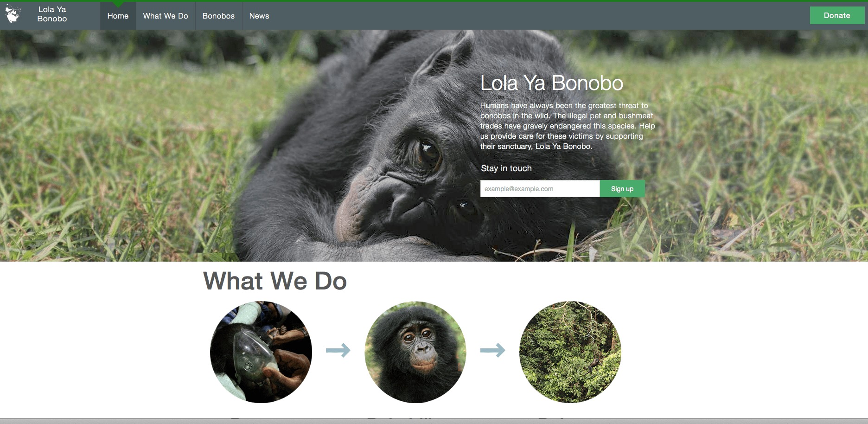Go to What We Do menu item
Image resolution: width=868 pixels, height=424 pixels.
coord(166,16)
